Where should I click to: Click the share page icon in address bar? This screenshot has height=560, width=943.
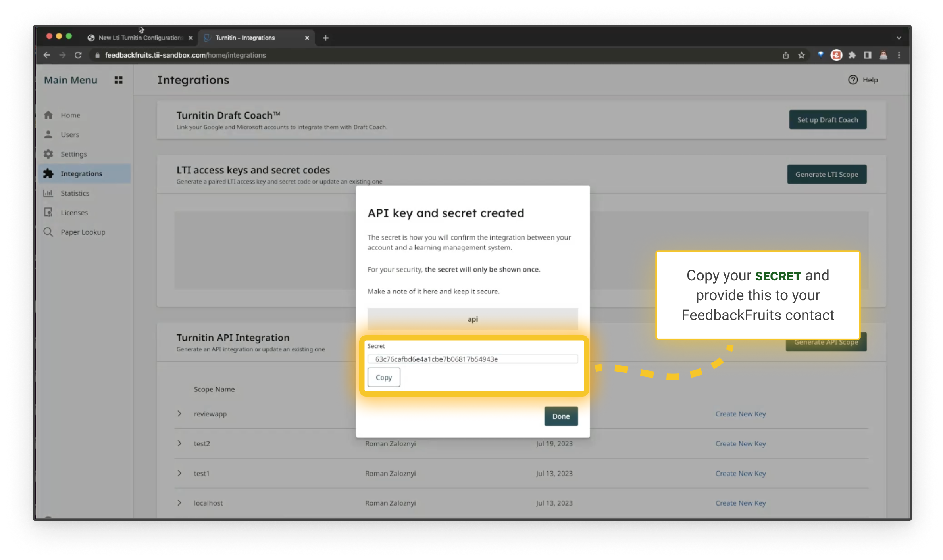tap(785, 55)
